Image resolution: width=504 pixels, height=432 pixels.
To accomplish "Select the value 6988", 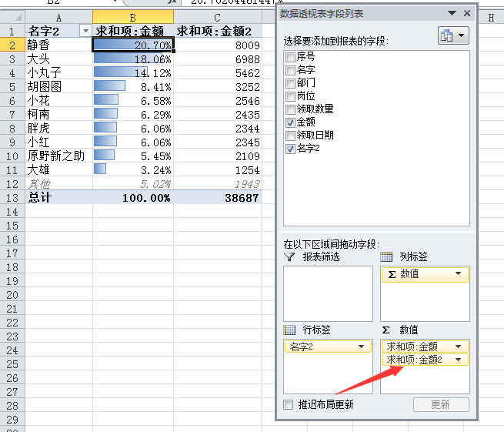I will pyautogui.click(x=218, y=59).
